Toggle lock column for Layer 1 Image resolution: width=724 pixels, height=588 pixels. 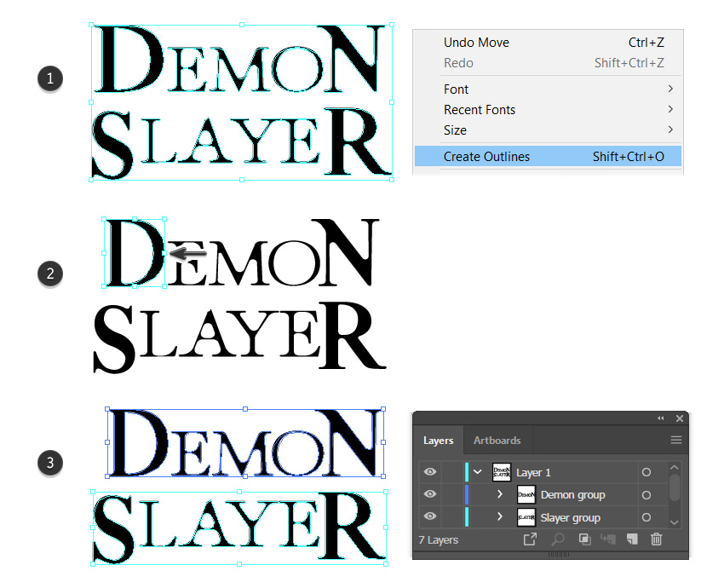452,472
